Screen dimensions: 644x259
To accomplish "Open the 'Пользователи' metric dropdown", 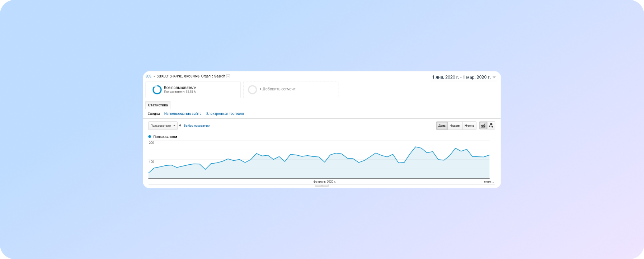I will click(163, 126).
